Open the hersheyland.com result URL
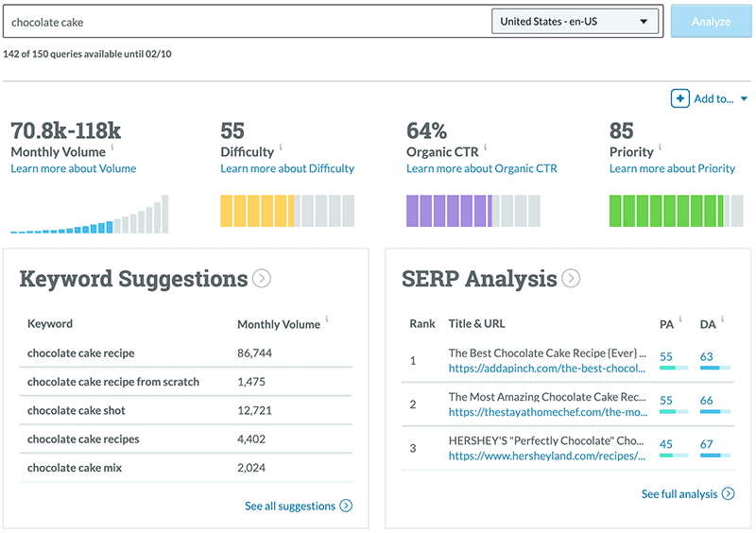 coord(547,456)
